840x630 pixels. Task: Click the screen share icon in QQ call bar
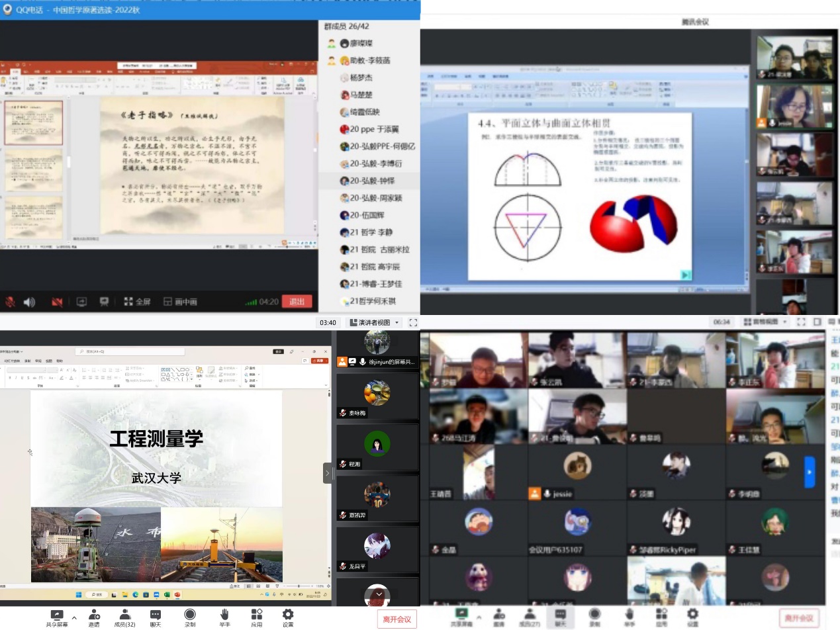point(81,302)
